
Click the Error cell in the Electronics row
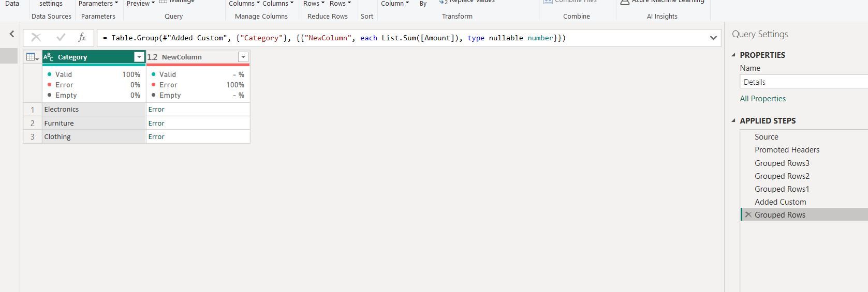198,109
